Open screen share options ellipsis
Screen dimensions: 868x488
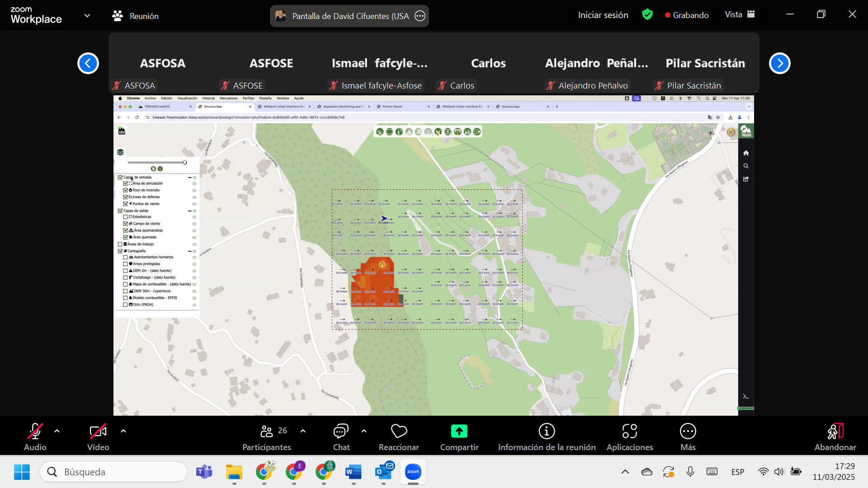tap(420, 16)
